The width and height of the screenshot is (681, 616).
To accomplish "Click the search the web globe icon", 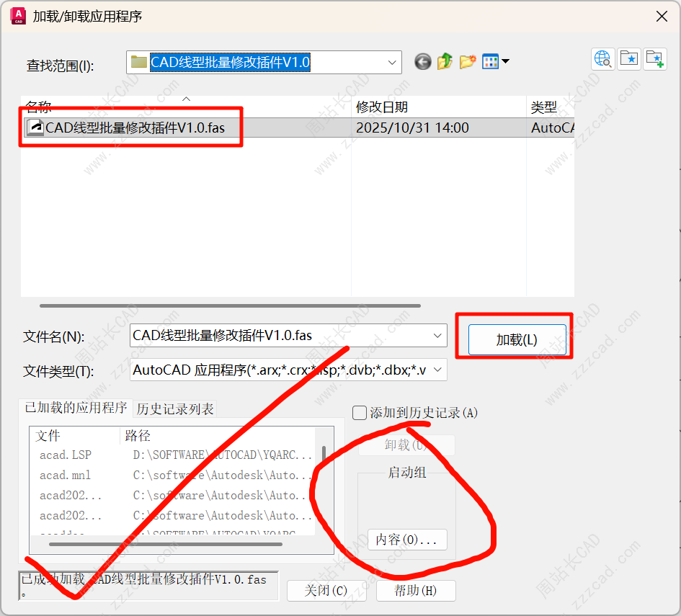I will 602,59.
